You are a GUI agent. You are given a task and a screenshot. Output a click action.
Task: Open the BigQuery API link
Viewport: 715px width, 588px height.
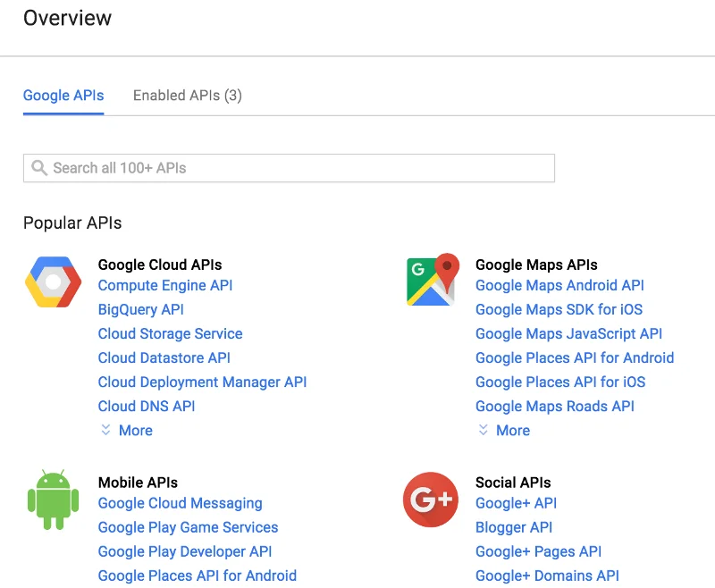(x=141, y=309)
